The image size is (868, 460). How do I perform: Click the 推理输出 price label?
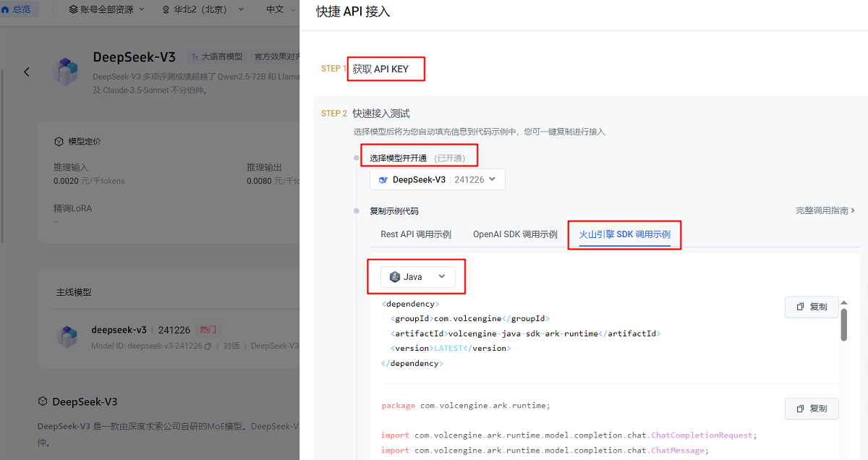264,167
